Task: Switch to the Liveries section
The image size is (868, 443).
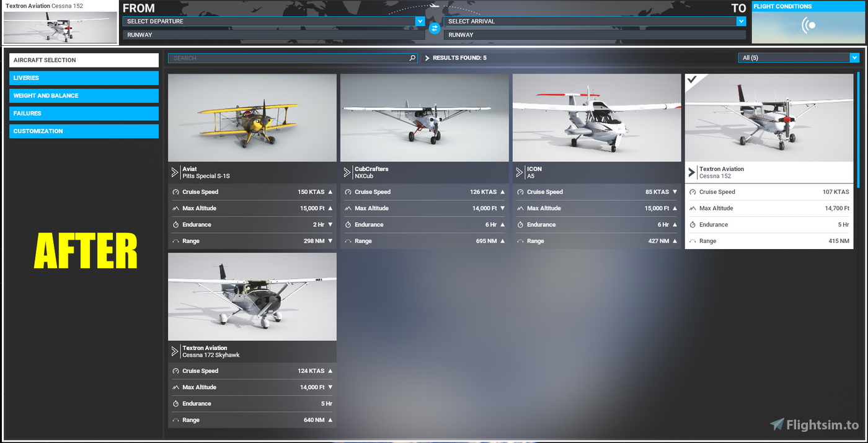Action: (x=84, y=78)
